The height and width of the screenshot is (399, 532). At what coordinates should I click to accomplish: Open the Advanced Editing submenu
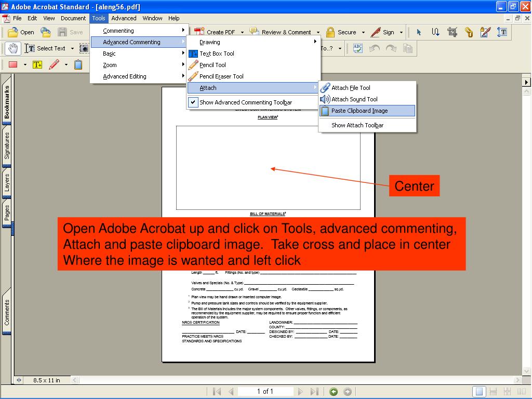(139, 76)
